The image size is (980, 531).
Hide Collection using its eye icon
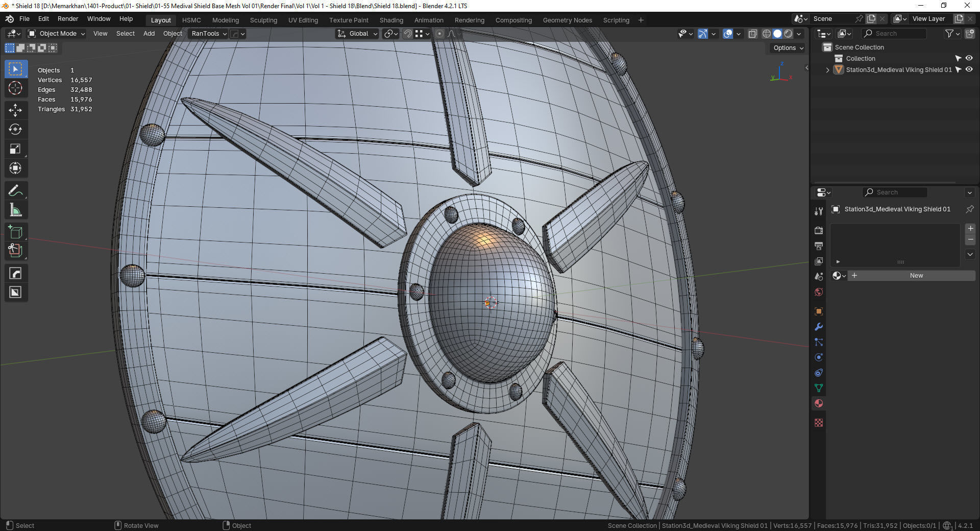click(969, 58)
